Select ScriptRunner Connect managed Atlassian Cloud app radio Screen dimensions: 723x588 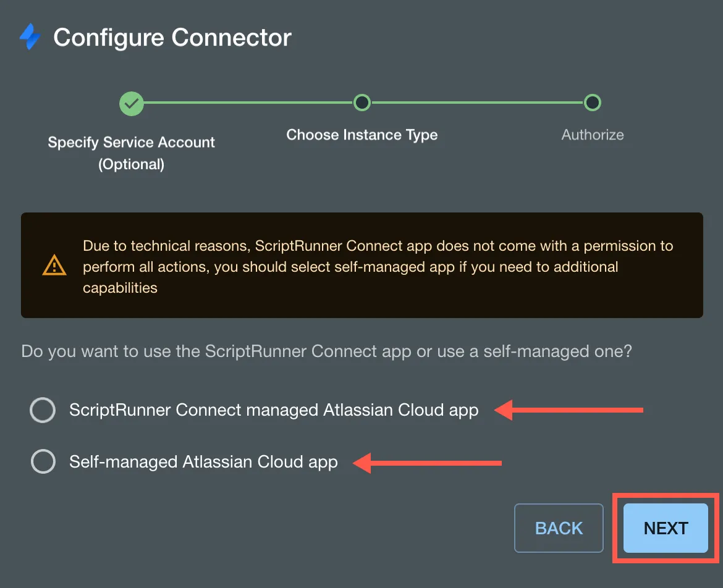coord(43,409)
